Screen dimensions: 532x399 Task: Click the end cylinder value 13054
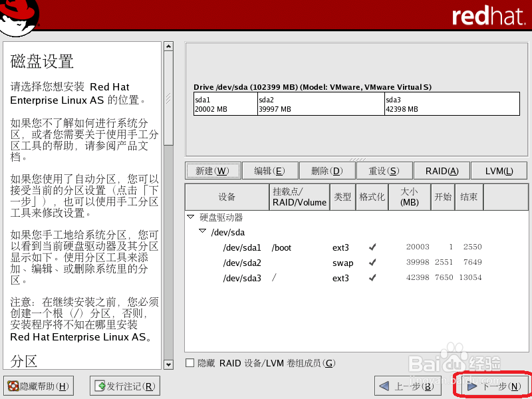click(x=470, y=277)
